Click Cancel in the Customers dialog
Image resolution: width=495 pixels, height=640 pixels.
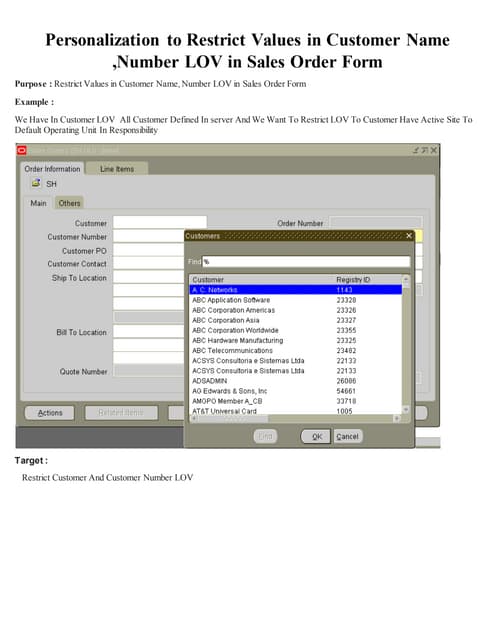[348, 436]
